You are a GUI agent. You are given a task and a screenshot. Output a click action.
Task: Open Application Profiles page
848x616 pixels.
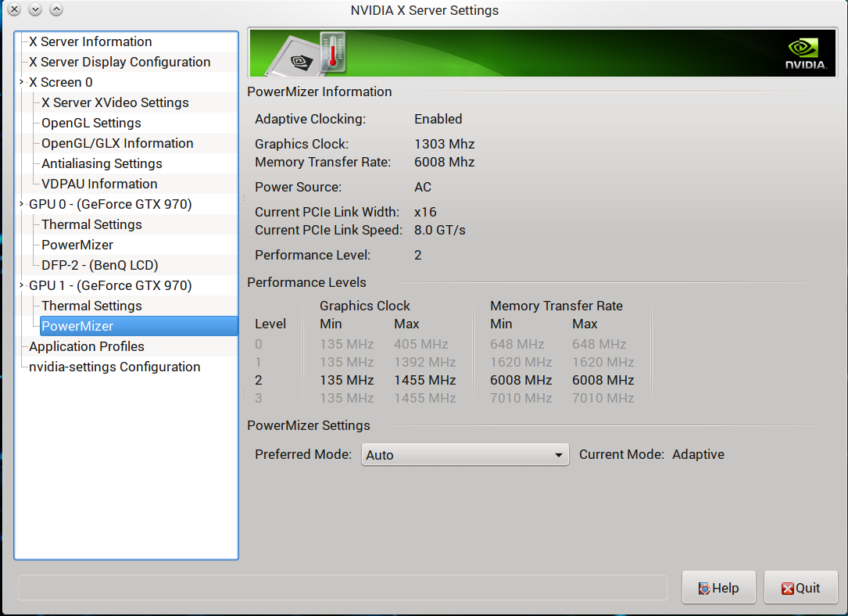click(87, 346)
